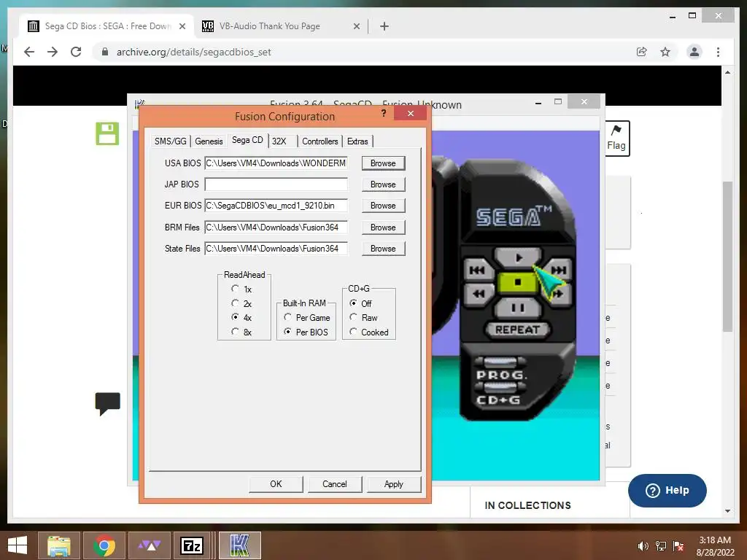Open the Extras tab
The height and width of the screenshot is (560, 747).
[x=357, y=141]
